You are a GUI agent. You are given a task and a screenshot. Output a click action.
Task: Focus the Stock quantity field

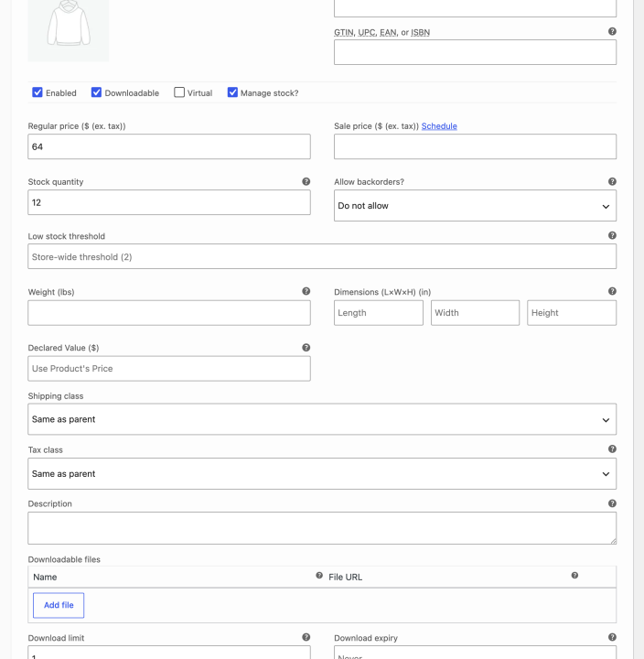[169, 202]
